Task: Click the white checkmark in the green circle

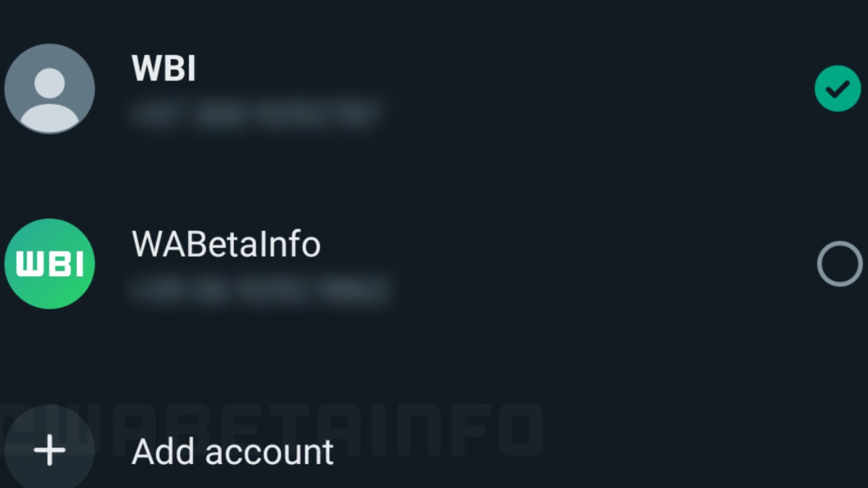Action: tap(837, 89)
